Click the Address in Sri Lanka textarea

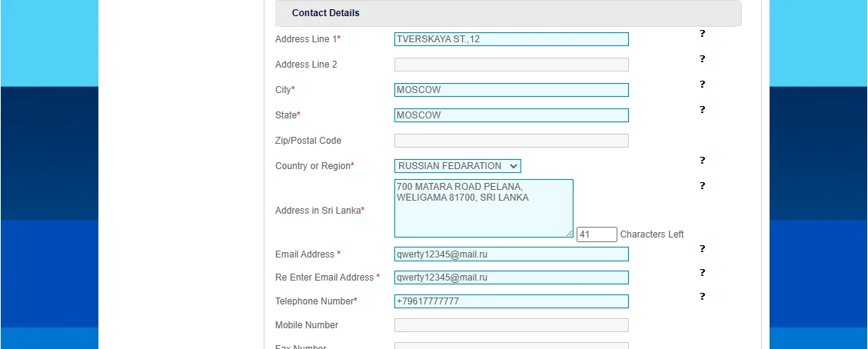point(484,208)
